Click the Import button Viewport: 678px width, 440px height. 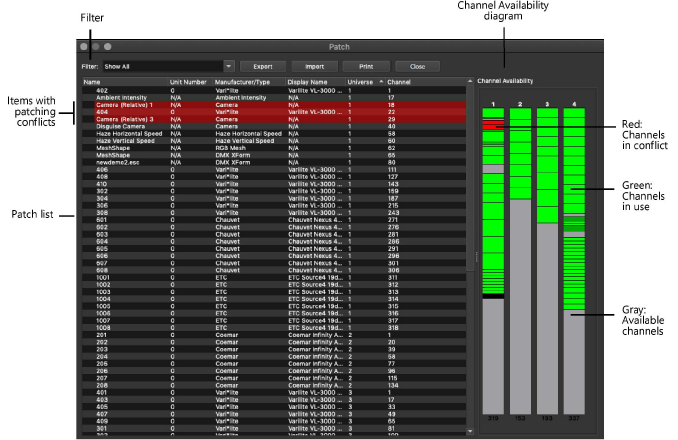314,67
